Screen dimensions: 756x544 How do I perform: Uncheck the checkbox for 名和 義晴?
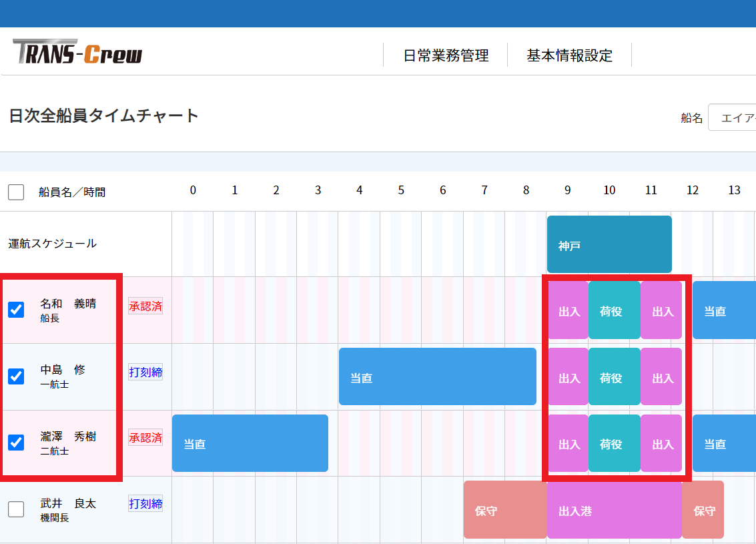pos(15,310)
